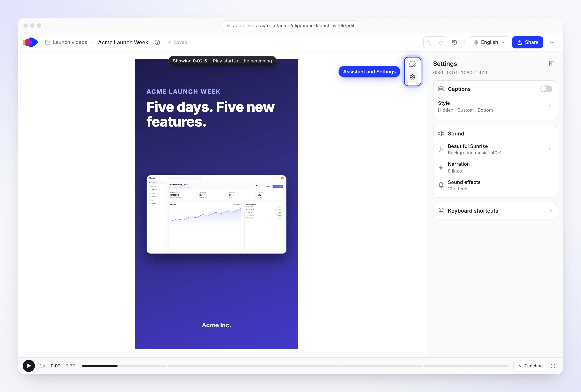
Task: Click the vertical video preview canvas
Action: point(216,204)
